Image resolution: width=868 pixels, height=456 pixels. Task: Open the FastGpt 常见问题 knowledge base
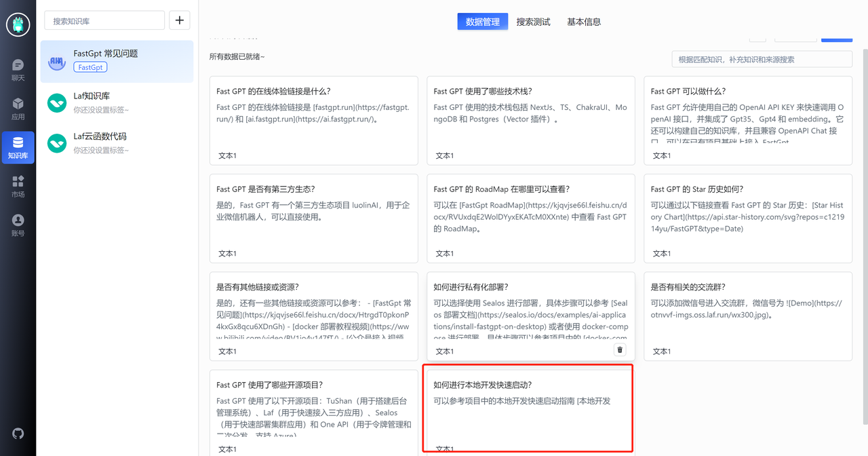pyautogui.click(x=117, y=61)
